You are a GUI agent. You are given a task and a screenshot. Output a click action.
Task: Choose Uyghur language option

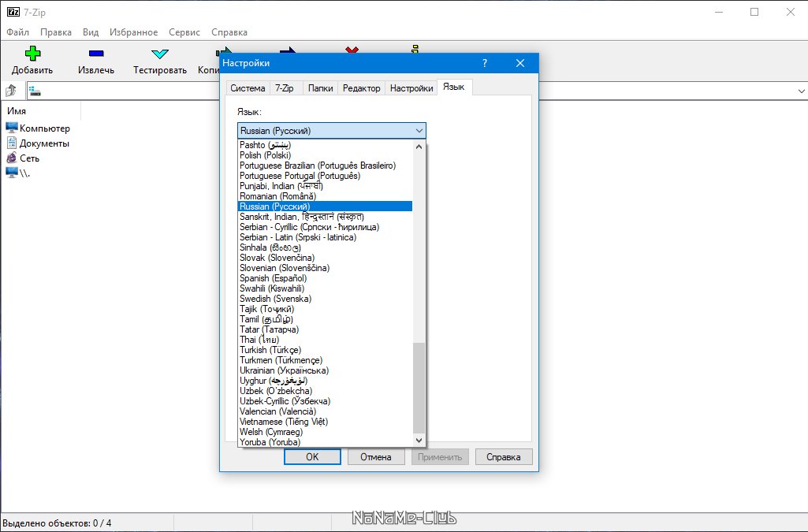coord(325,381)
